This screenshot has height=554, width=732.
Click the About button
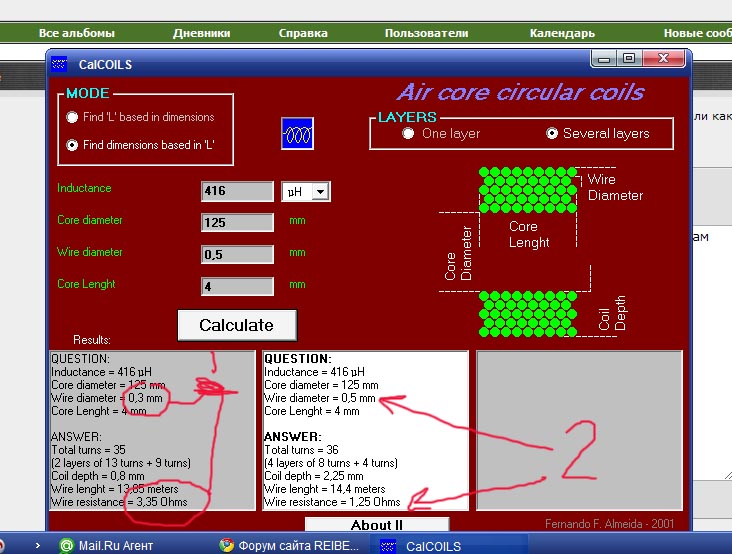pos(377,524)
